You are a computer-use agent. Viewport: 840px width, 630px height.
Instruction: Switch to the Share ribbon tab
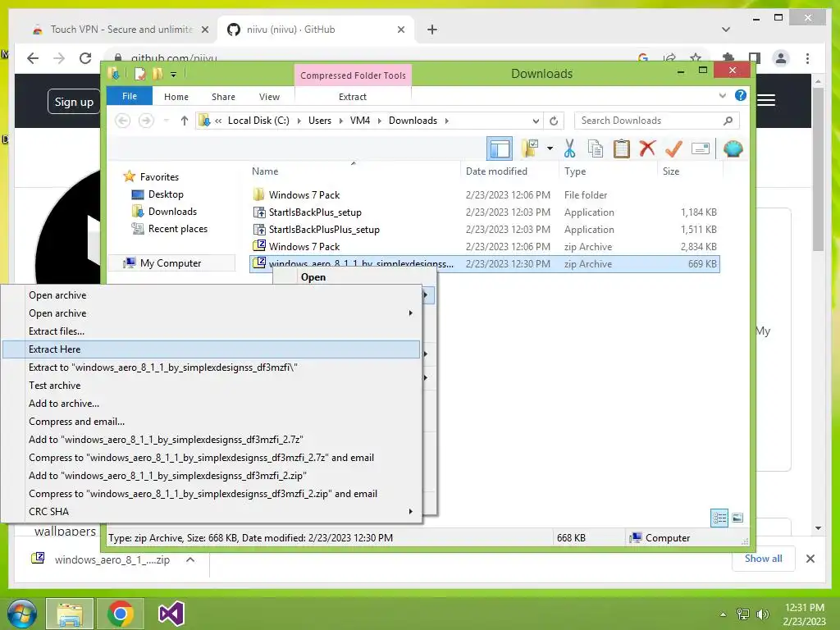pos(223,97)
